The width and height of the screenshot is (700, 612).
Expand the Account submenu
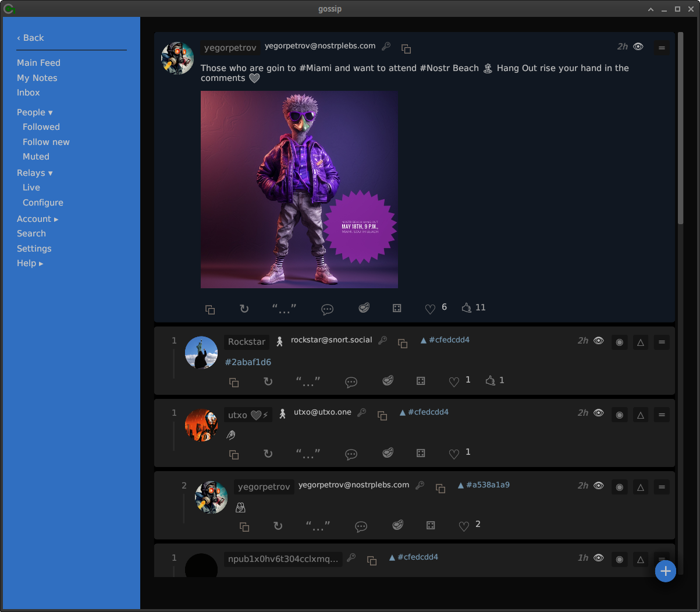point(38,219)
